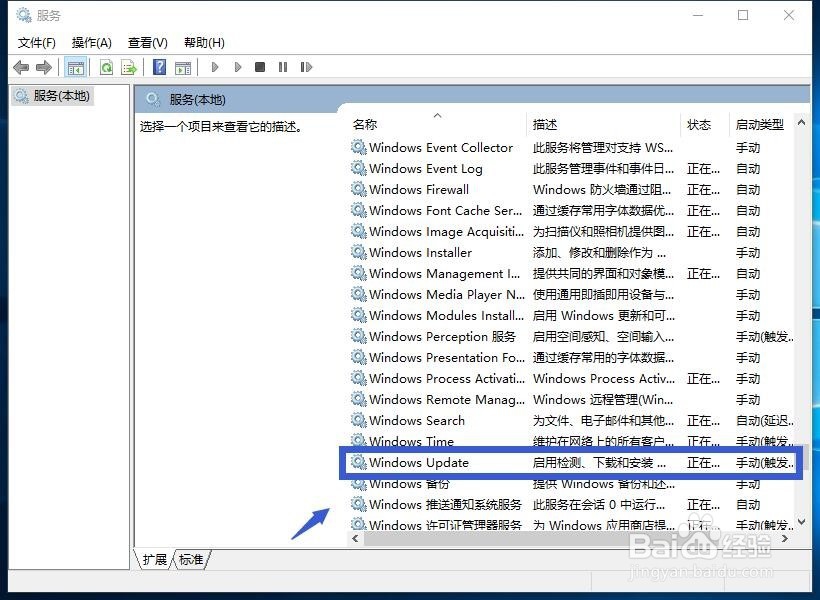Image resolution: width=820 pixels, height=600 pixels.
Task: Click the Refresh icon in the toolbar
Action: 107,67
